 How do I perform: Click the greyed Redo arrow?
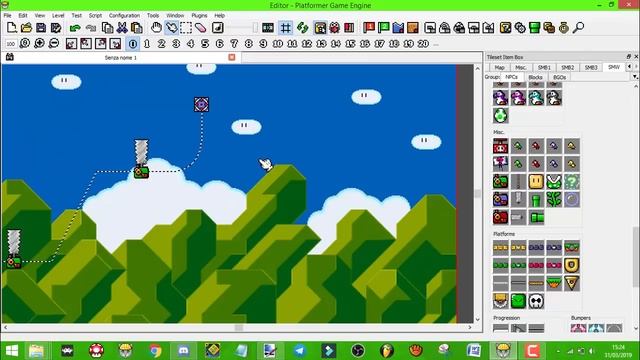[90, 28]
